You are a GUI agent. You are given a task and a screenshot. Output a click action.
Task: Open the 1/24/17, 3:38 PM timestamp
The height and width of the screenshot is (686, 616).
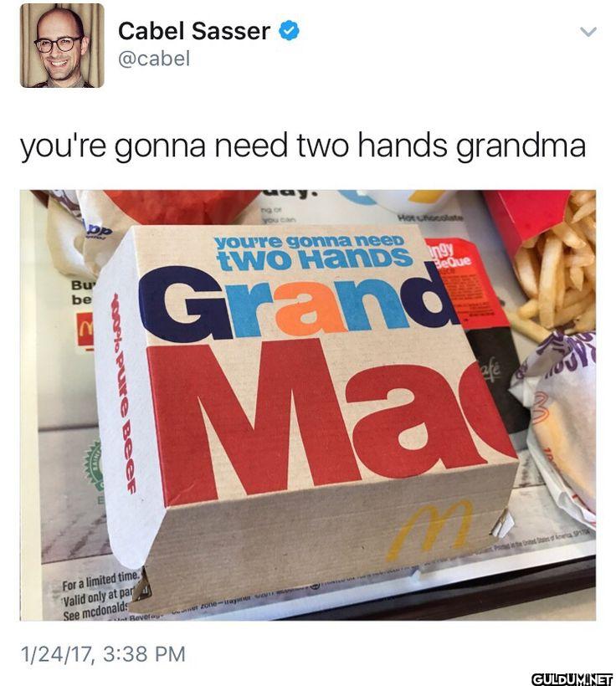coord(103,654)
